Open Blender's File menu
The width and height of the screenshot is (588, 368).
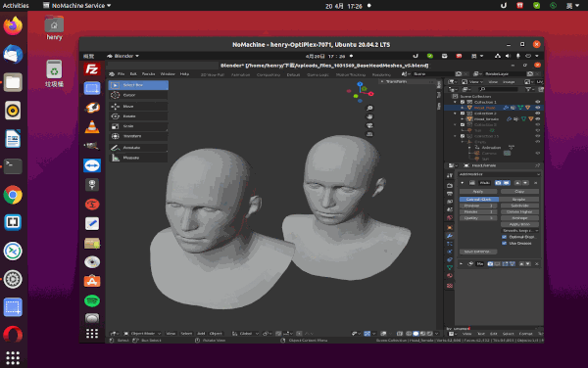(x=121, y=74)
